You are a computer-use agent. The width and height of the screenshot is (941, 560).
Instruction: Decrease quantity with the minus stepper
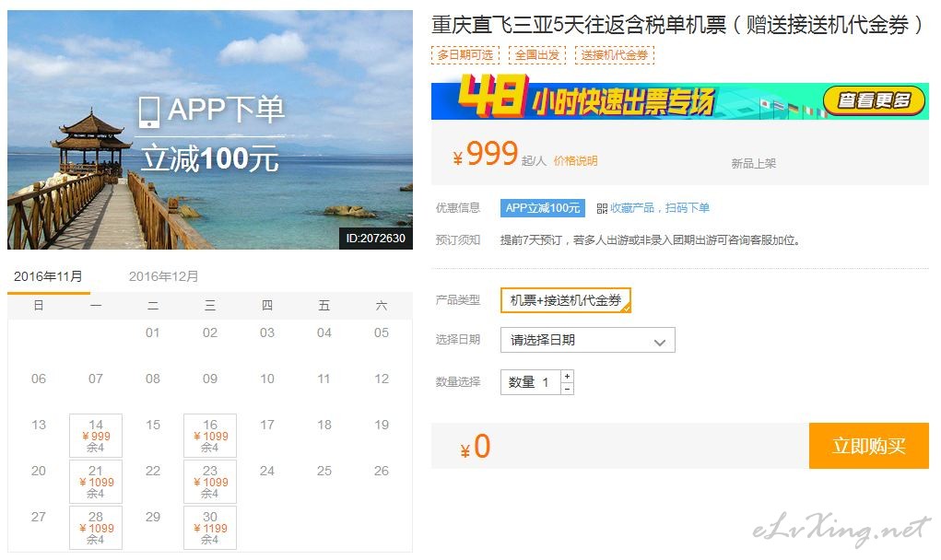(x=567, y=389)
